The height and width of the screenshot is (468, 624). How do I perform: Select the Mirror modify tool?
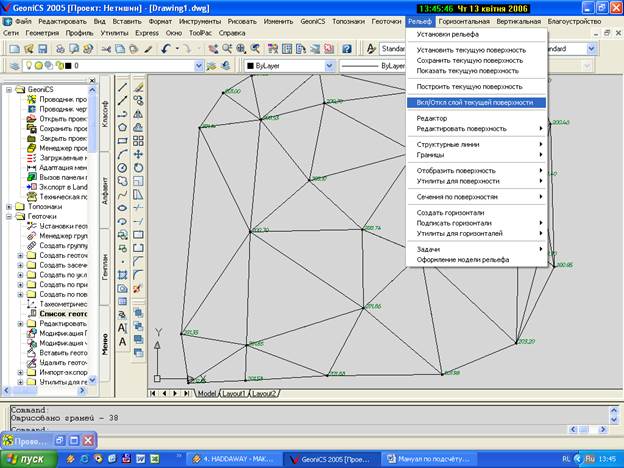click(138, 114)
